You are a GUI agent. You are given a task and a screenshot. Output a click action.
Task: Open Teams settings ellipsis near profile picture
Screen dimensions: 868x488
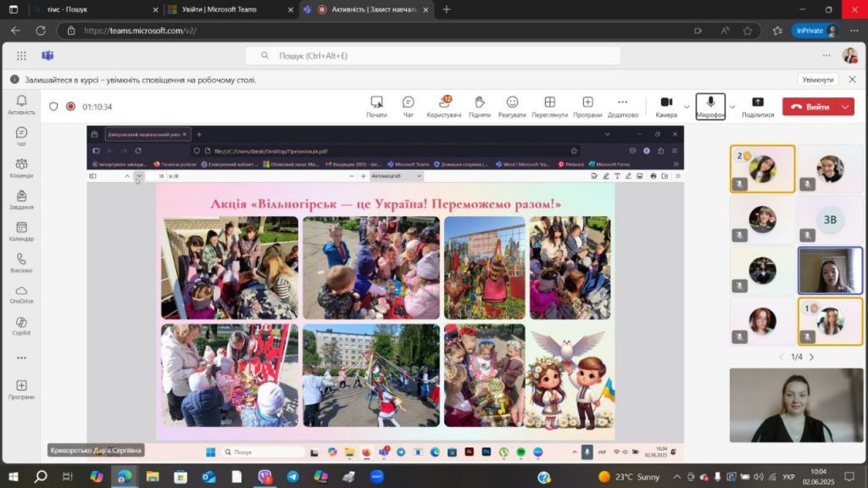coord(826,55)
